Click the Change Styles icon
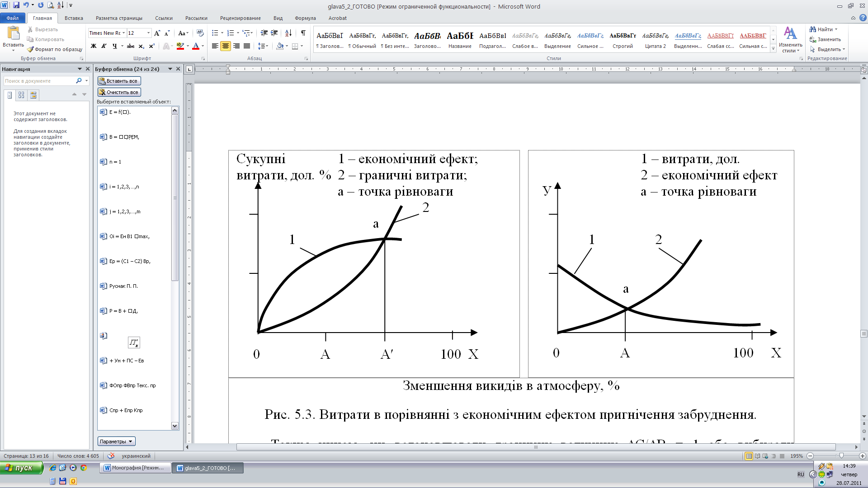This screenshot has height=488, width=868. [x=790, y=33]
